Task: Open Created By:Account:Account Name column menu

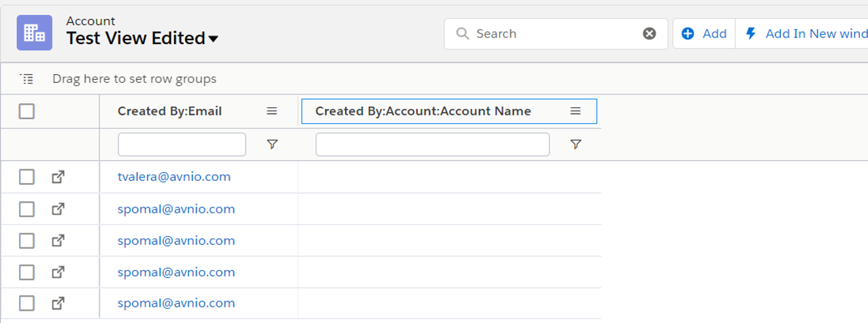Action: pyautogui.click(x=575, y=112)
